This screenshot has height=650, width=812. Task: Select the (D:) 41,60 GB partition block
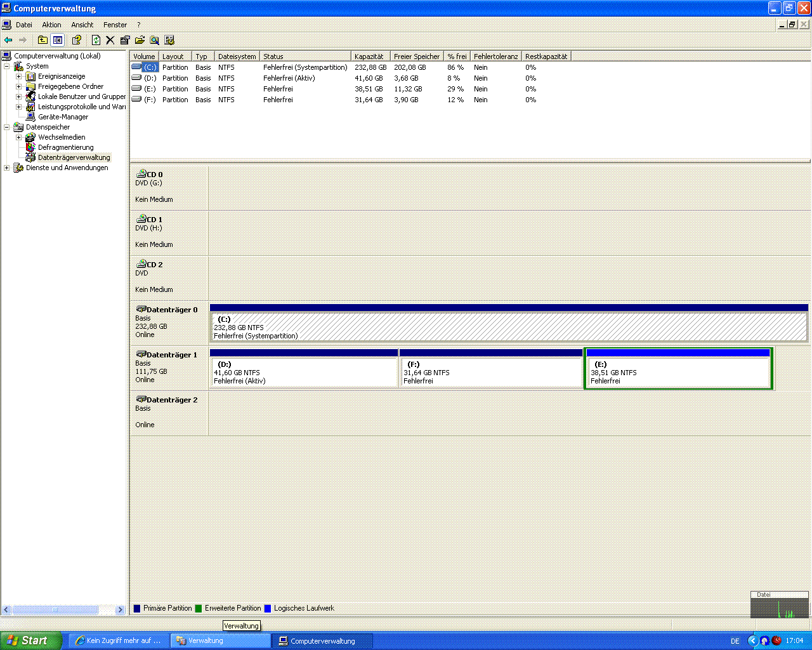(x=303, y=368)
